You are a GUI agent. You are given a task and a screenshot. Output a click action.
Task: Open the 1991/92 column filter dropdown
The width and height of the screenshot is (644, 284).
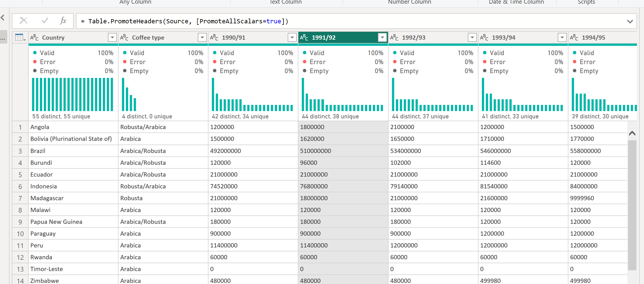382,37
